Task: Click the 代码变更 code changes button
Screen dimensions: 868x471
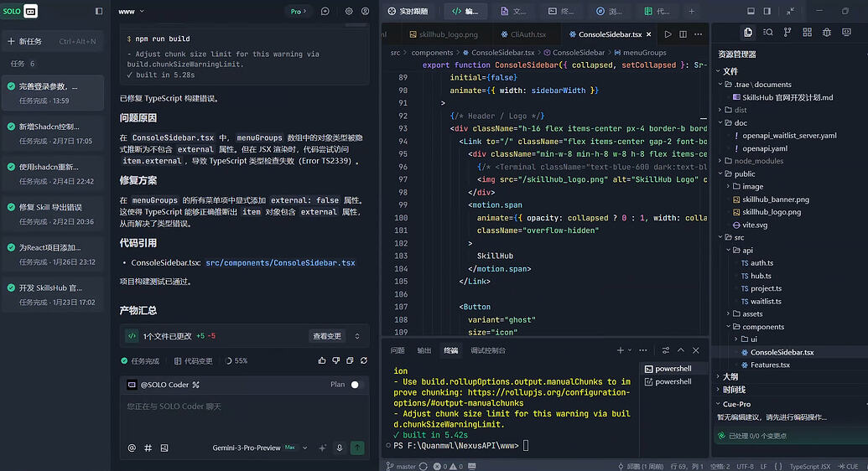Action: 193,361
